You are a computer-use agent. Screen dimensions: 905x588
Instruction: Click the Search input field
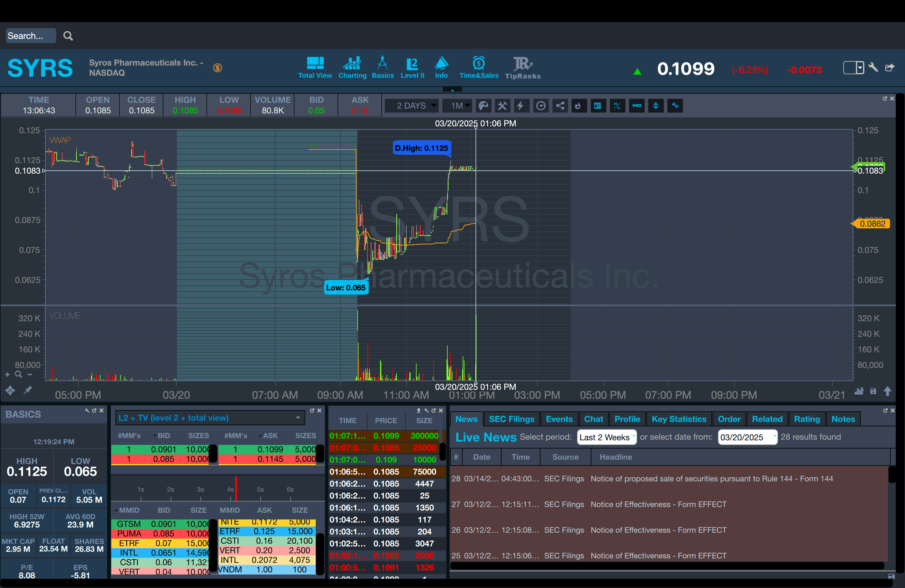31,36
